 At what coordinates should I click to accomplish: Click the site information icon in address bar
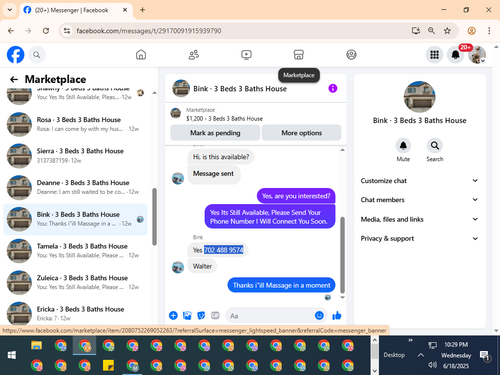point(67,31)
